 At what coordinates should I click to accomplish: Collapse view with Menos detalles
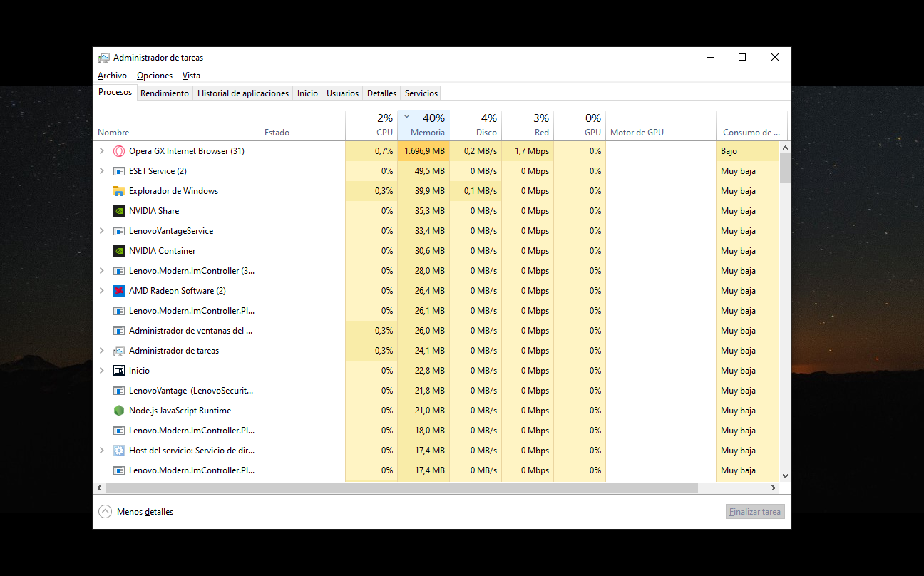tap(136, 512)
